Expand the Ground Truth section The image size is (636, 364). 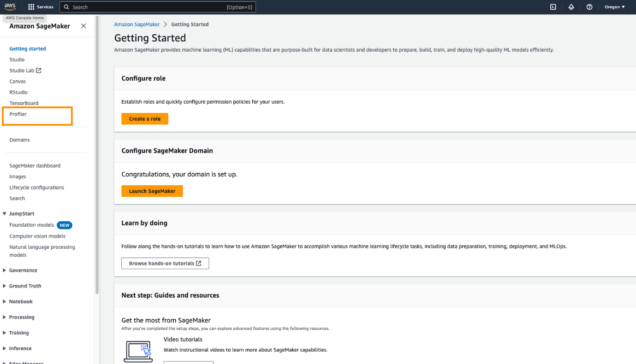click(5, 286)
